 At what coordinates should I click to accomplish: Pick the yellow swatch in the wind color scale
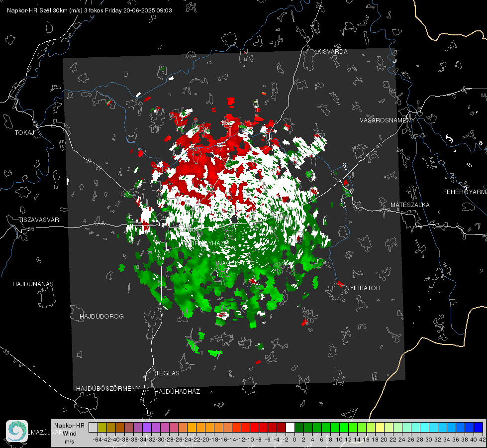(380, 427)
